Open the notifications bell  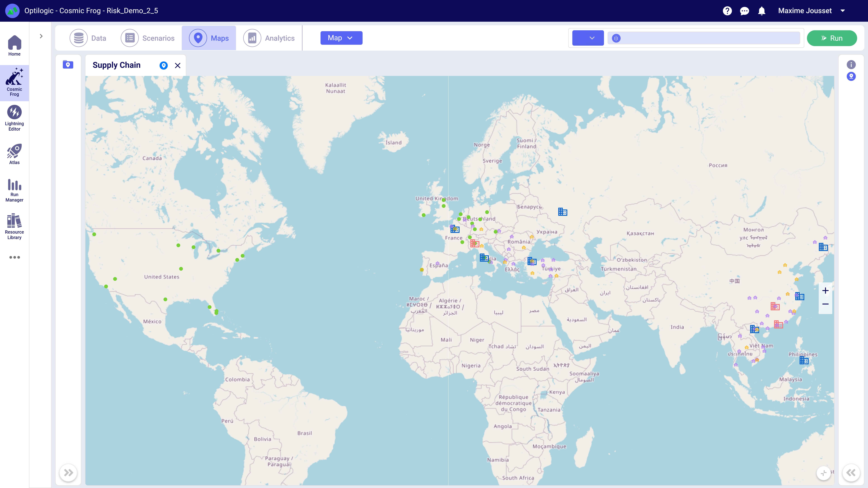pos(762,11)
